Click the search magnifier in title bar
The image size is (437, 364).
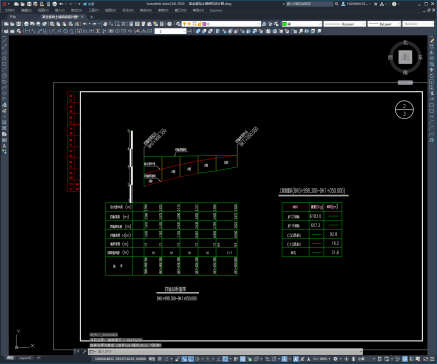[337, 4]
